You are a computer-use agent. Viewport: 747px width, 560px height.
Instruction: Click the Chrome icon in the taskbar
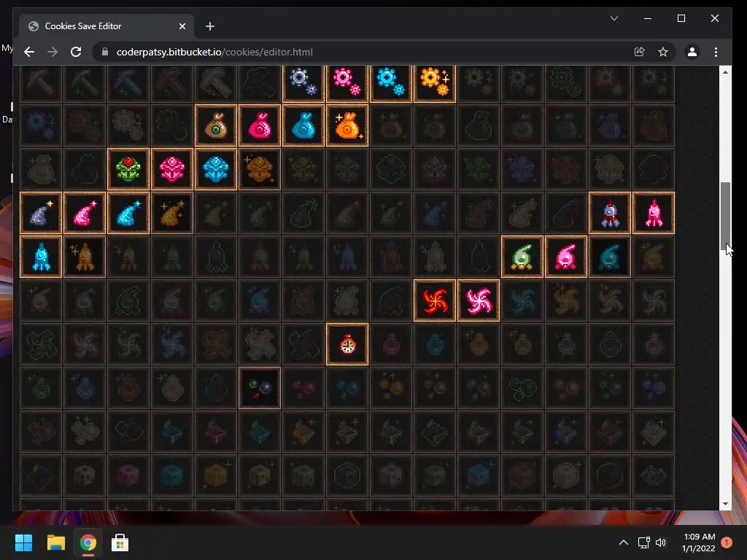[88, 542]
